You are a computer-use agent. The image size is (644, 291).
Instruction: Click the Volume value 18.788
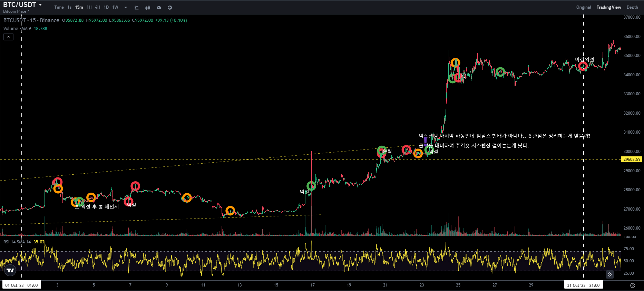click(40, 29)
